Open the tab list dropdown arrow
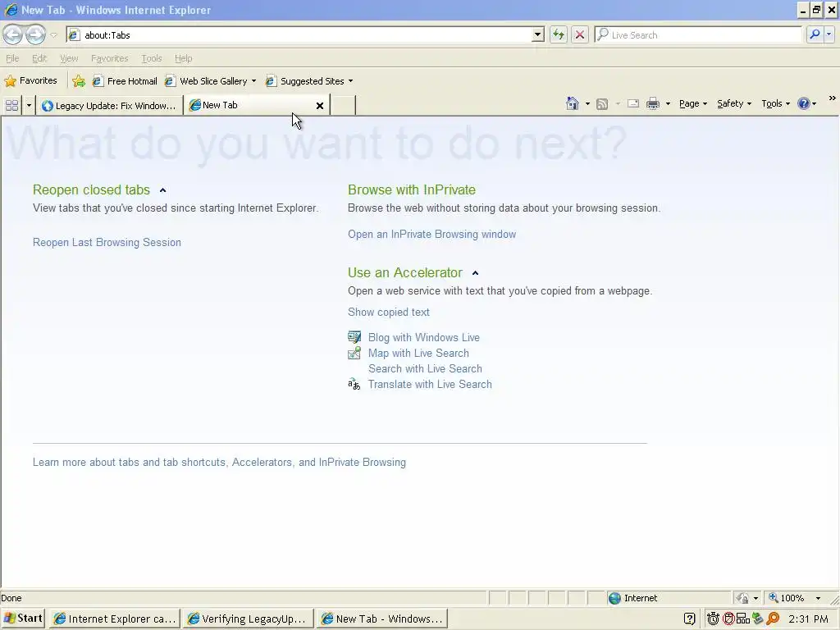840x630 pixels. (29, 105)
